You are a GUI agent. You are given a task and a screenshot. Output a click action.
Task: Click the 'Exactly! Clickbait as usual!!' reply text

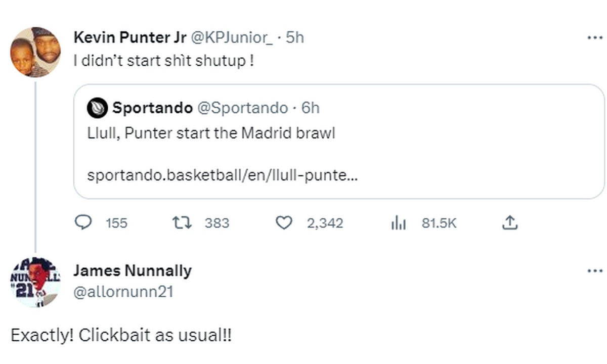[x=121, y=335]
